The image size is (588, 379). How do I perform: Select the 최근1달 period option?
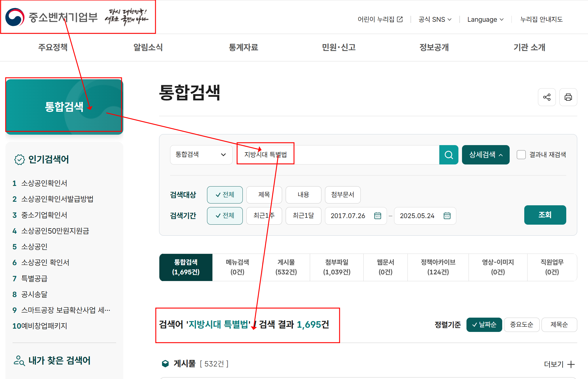point(303,215)
